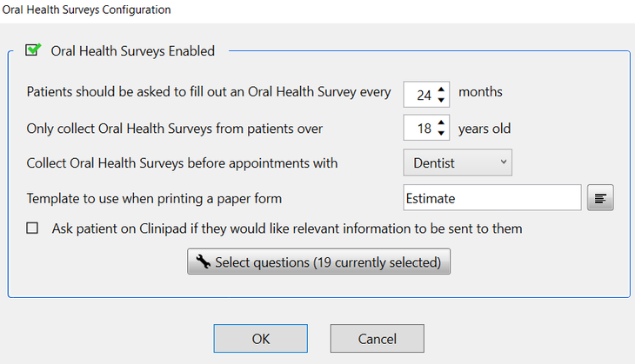This screenshot has height=364, width=635.
Task: Click the wrench icon on Select questions
Action: (203, 261)
